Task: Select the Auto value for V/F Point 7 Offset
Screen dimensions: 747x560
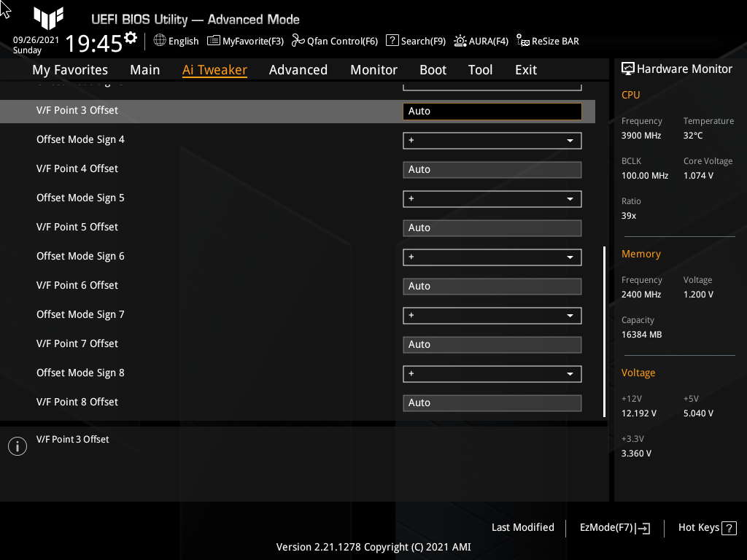Action: click(x=492, y=344)
